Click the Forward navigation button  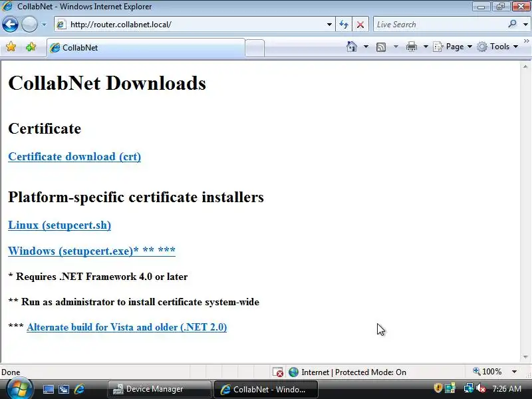[x=29, y=25]
